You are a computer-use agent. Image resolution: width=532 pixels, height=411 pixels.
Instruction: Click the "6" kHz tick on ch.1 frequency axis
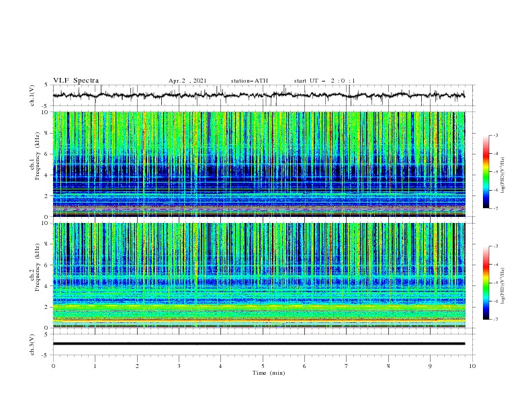coord(48,154)
